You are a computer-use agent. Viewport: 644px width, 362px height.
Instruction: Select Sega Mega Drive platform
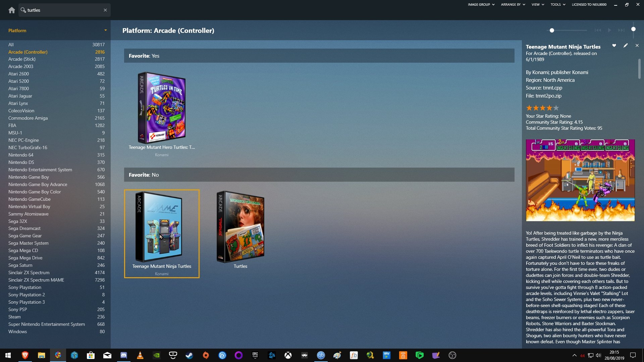pyautogui.click(x=56, y=258)
